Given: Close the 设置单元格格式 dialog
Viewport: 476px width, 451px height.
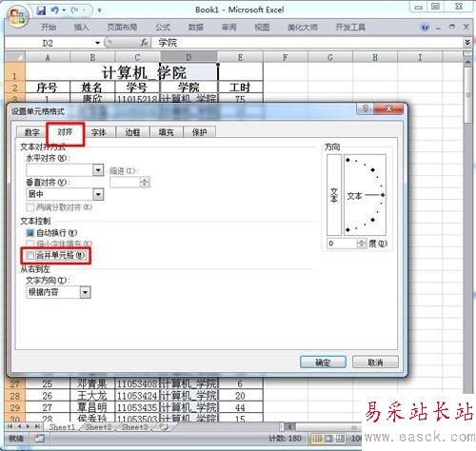Looking at the screenshot, I should 388,108.
